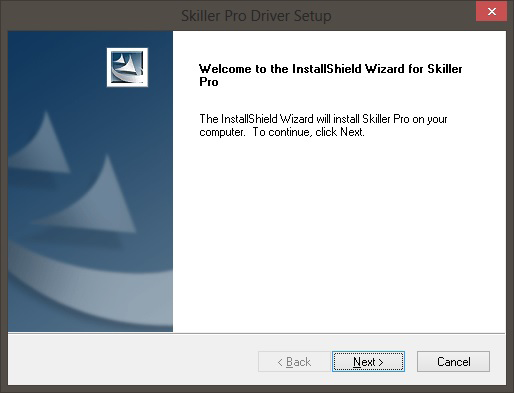Close the Skiller Pro Driver Setup window
514x393 pixels.
point(491,12)
